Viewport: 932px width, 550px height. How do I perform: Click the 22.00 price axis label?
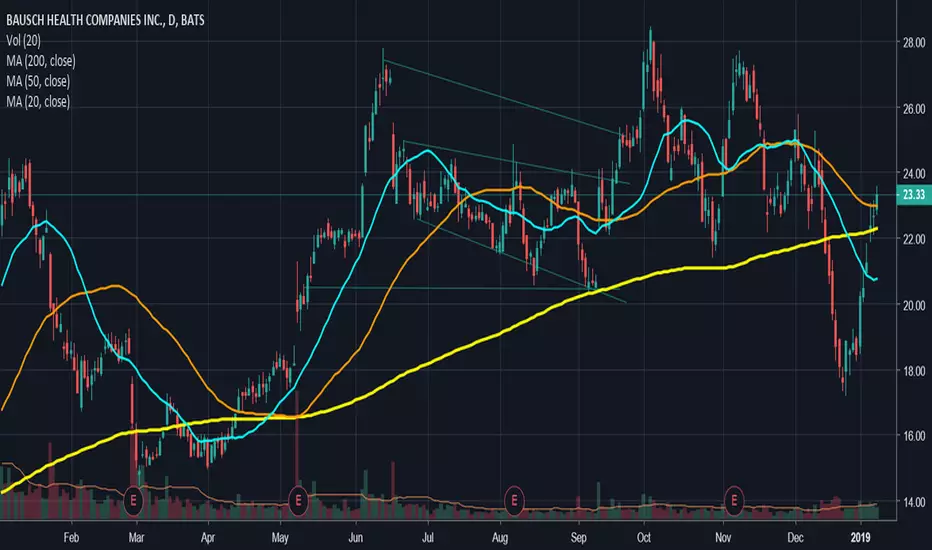pos(914,239)
